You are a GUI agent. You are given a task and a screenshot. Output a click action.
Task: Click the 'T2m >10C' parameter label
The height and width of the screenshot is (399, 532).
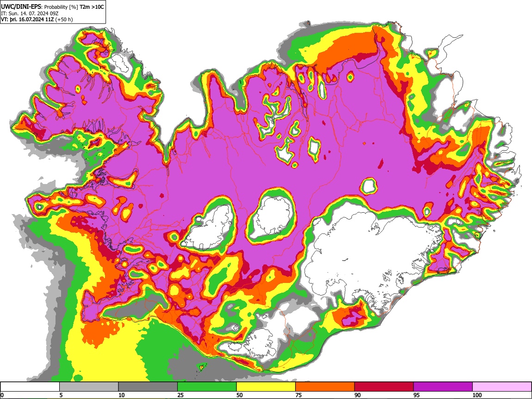(92, 7)
